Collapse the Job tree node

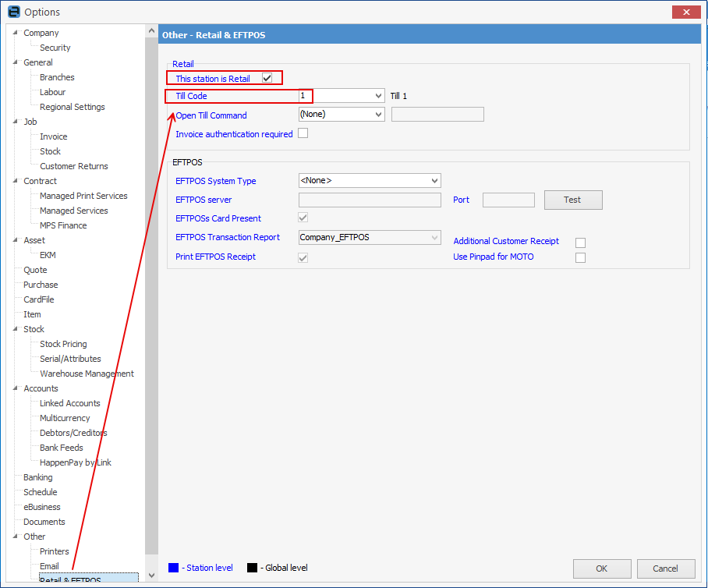15,122
